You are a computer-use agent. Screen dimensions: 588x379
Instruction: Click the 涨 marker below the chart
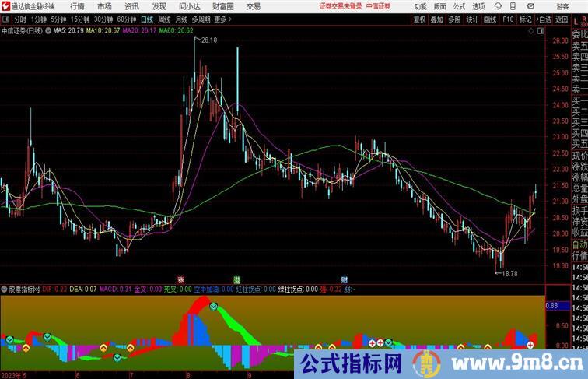click(180, 280)
